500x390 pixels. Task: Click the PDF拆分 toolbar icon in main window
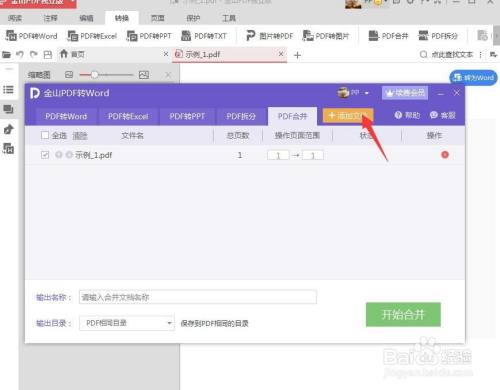click(x=438, y=36)
